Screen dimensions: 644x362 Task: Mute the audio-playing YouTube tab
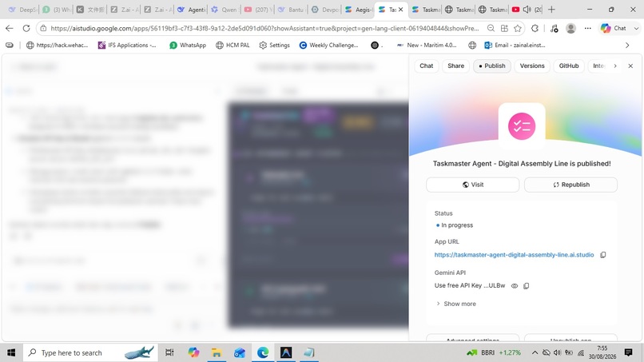(x=527, y=10)
